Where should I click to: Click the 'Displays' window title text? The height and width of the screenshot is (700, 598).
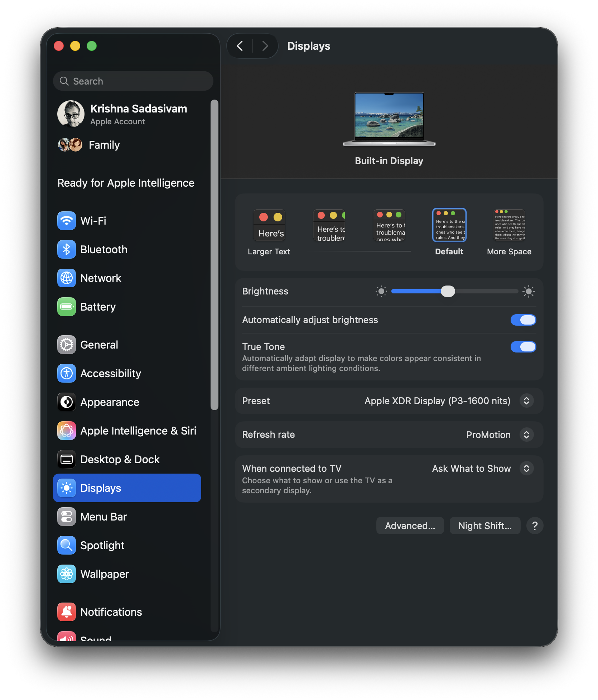pos(309,46)
